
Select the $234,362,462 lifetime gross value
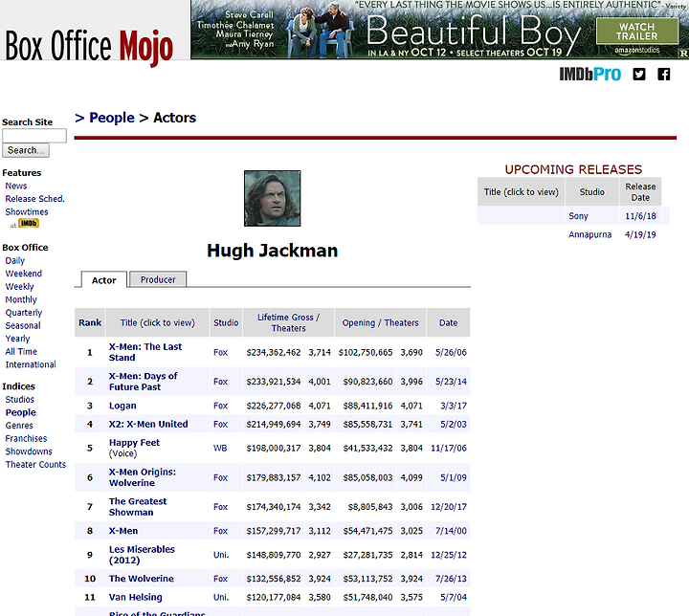tap(274, 352)
